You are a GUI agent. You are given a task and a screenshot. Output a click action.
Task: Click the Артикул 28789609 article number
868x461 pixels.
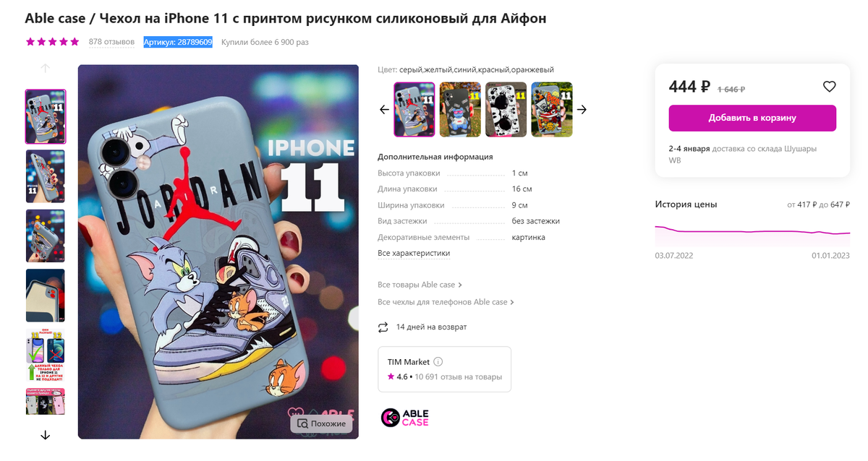tap(178, 42)
